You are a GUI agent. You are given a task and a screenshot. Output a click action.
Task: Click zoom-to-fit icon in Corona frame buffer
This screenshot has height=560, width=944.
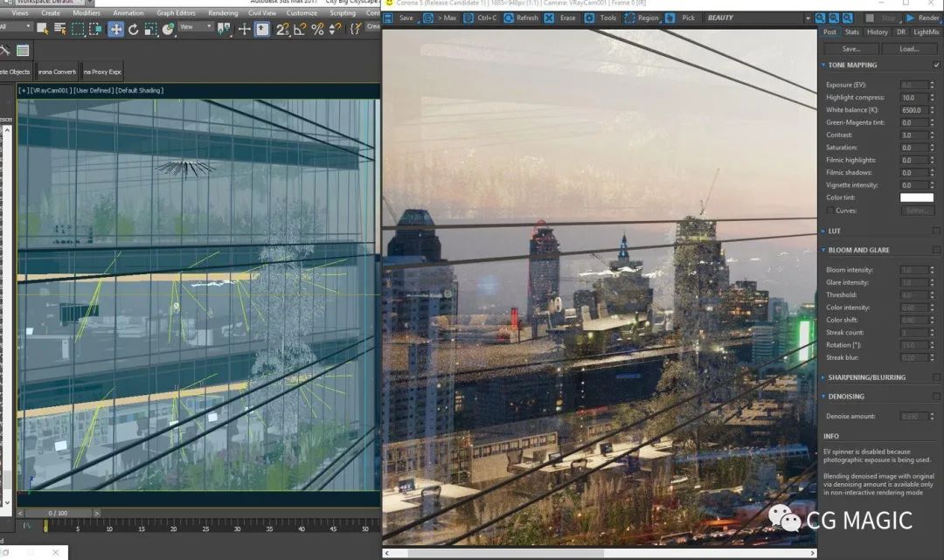[848, 18]
